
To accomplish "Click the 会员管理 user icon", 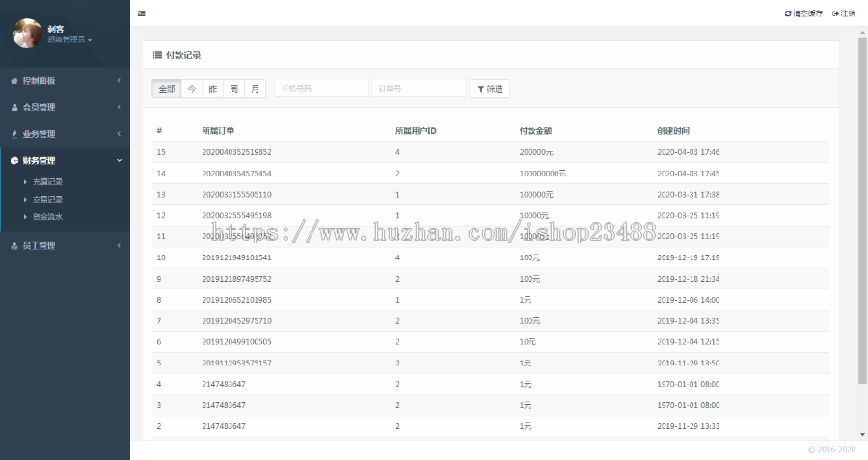I will pyautogui.click(x=14, y=107).
